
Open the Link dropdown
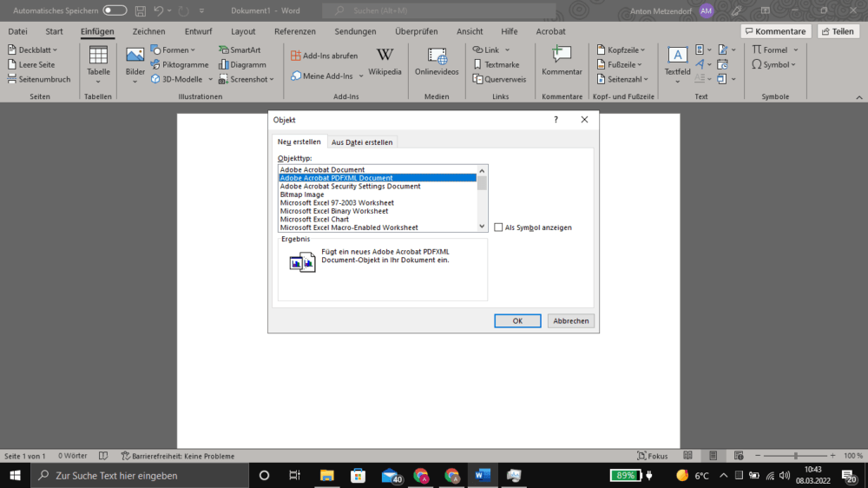[x=507, y=50]
